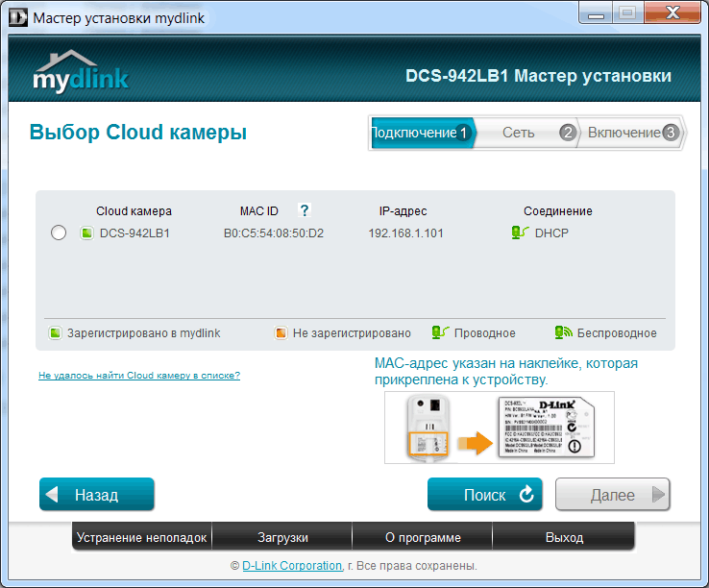Image resolution: width=709 pixels, height=588 pixels.
Task: Proceed with the 'Далее' button
Action: pyautogui.click(x=612, y=495)
